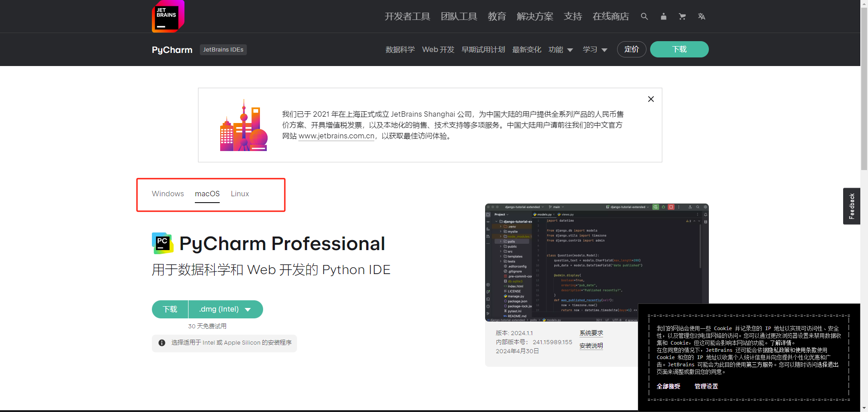Open the 了解详情 link in cookie notice

pos(781,343)
